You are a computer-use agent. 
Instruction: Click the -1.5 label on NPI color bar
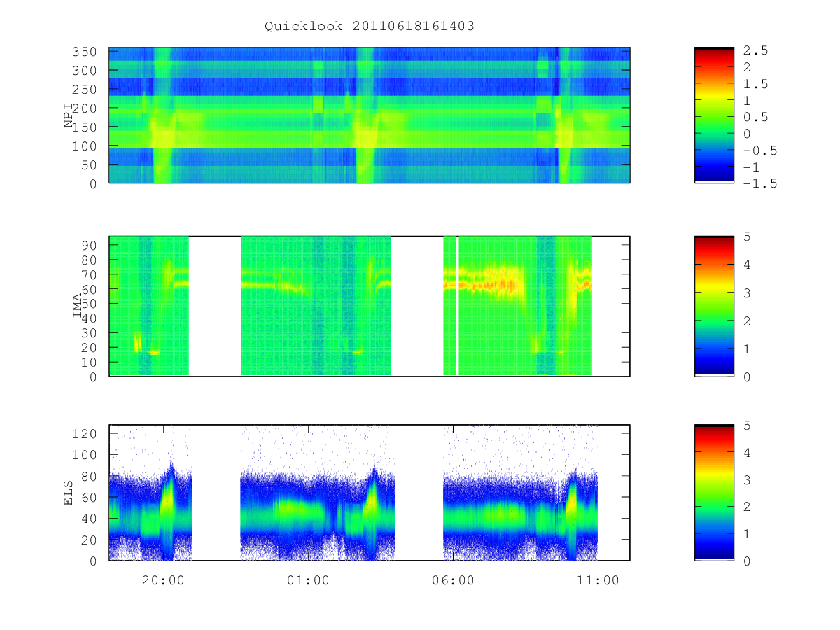point(759,183)
